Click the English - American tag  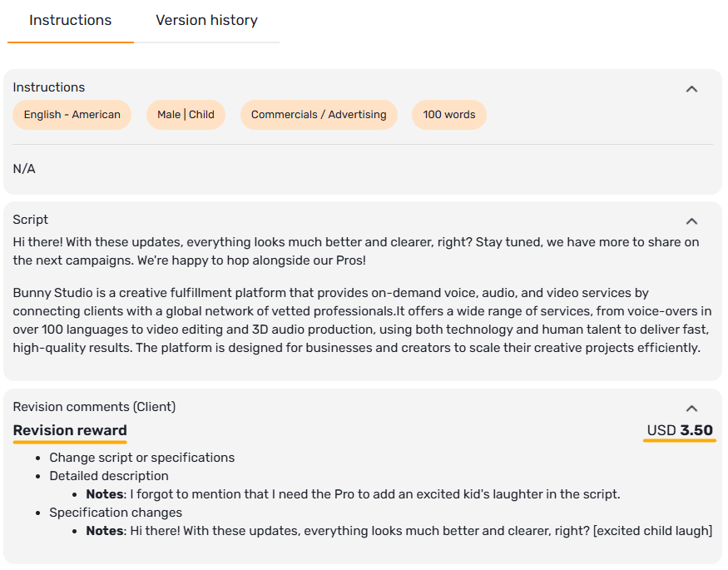(72, 115)
